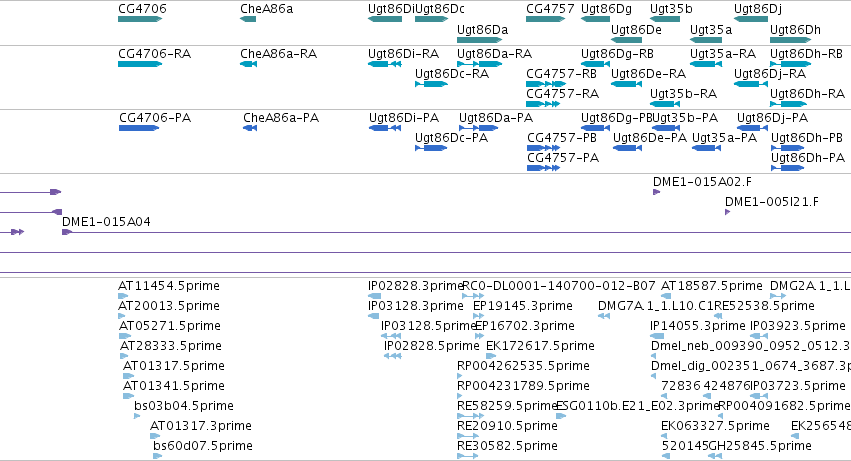Select EST RE58259.5prime
Image resolution: width=851 pixels, height=461 pixels.
pyautogui.click(x=470, y=416)
